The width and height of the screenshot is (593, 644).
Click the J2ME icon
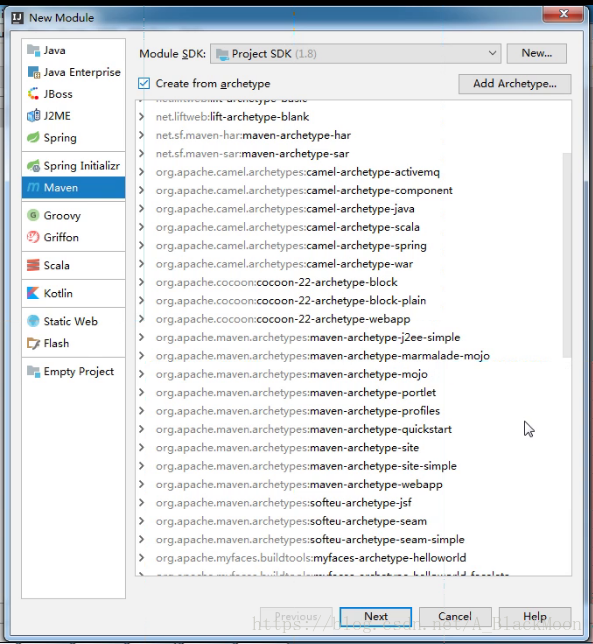(33, 116)
